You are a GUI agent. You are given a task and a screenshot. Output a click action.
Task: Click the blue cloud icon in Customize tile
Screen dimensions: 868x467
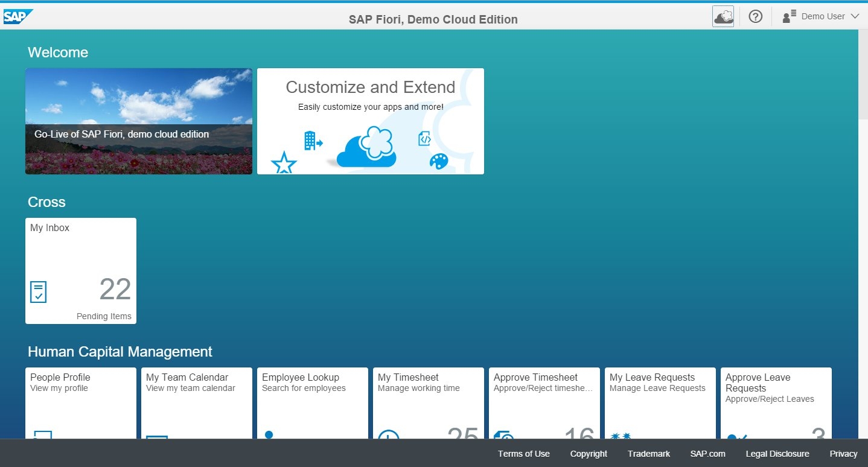(368, 147)
